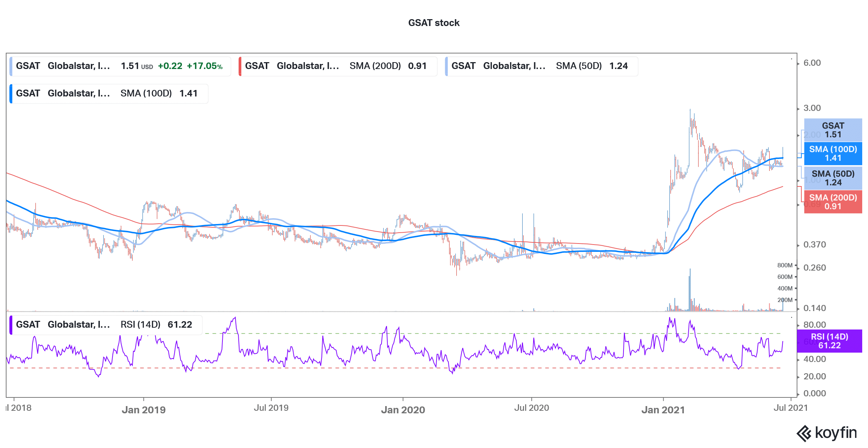Click the 400M volume axis label
Image resolution: width=868 pixels, height=448 pixels.
(785, 288)
